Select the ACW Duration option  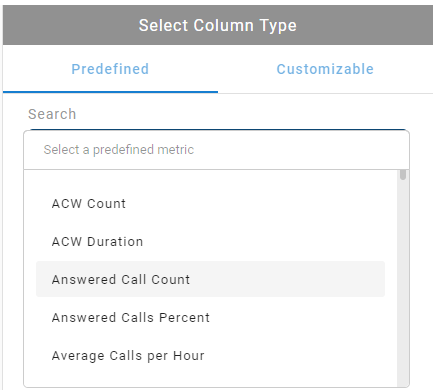[210, 241]
